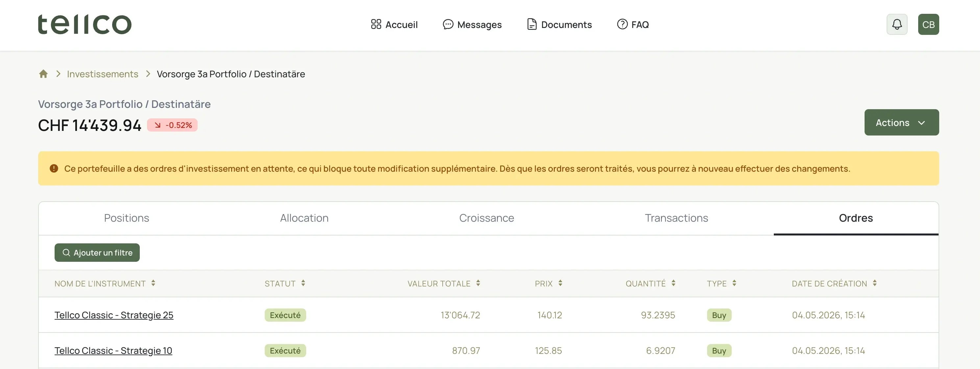Screen dimensions: 980x369
Task: Click Exécuté badge for Strategie 25
Action: point(285,315)
